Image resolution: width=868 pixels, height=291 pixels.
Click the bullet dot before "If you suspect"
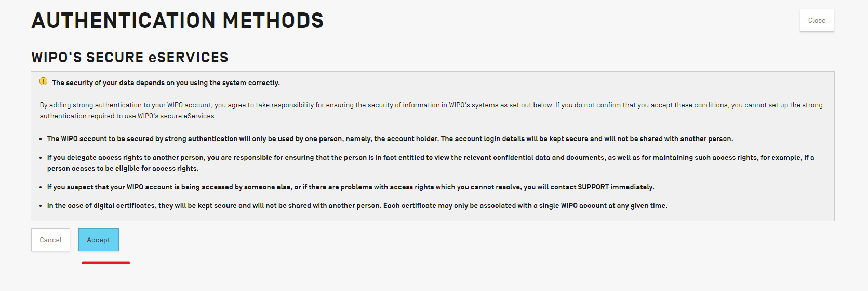coord(41,187)
